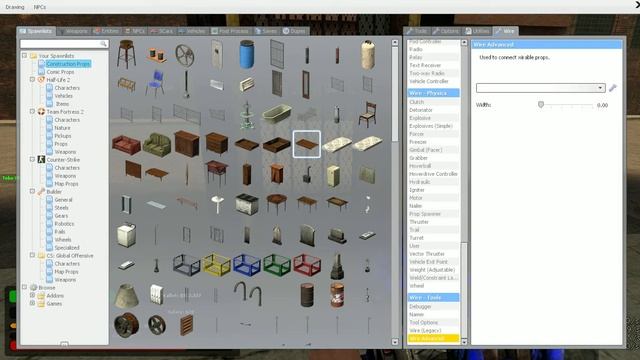Screen dimensions: 640x360
Task: Collapse the Builder tree node
Action: pyautogui.click(x=32, y=191)
